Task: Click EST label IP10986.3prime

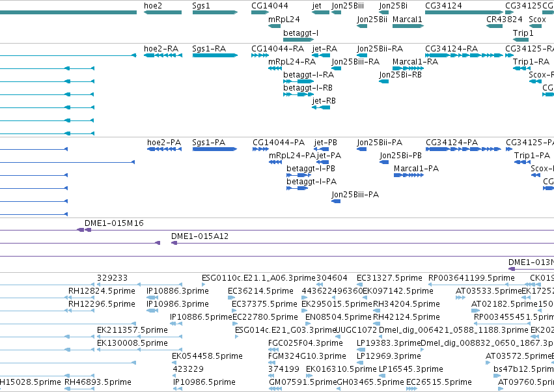Action: coord(177,304)
